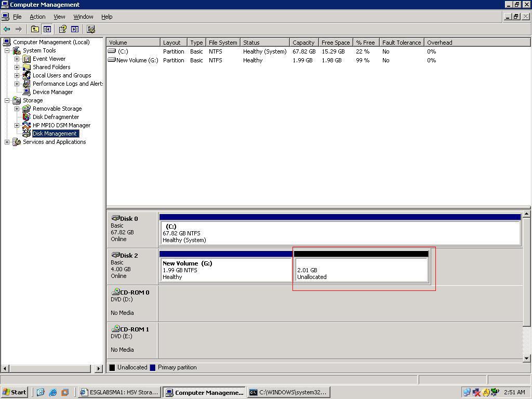Click the blue network computers tray icon
The image size is (532, 399).
point(467,393)
